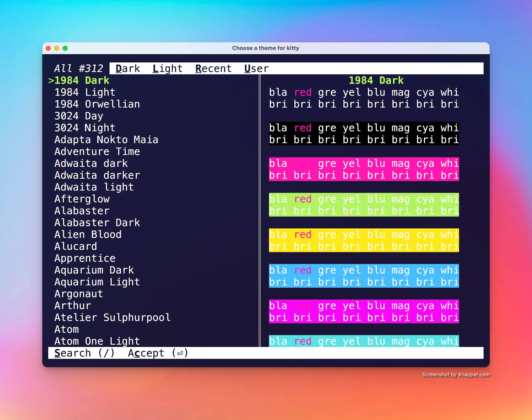Click Search (/) in the bottom bar
The image size is (532, 420).
85,353
